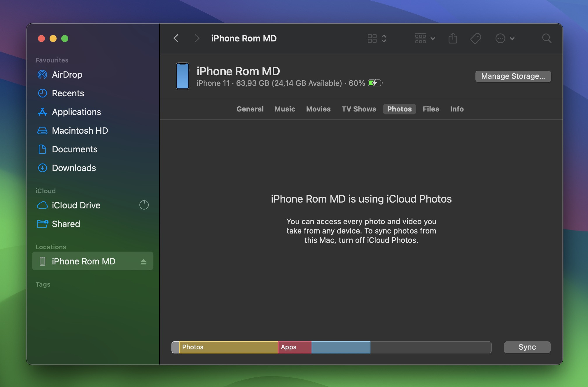Click the iCloud section header
The width and height of the screenshot is (588, 387).
pyautogui.click(x=45, y=191)
